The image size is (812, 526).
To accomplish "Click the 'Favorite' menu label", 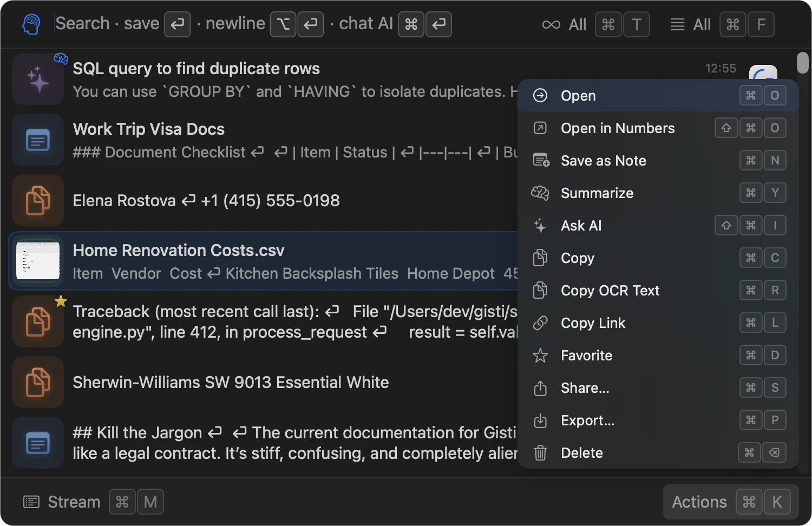I will 587,356.
